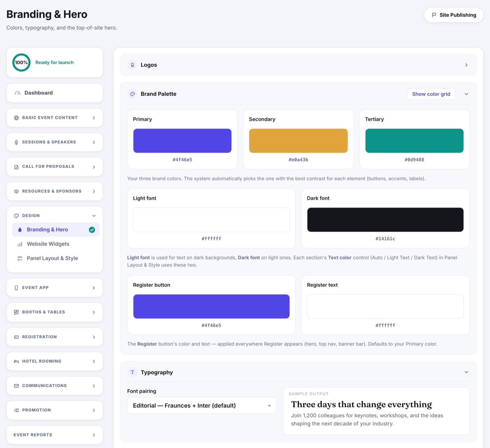Click the envelope icon beside Communications

coord(16,386)
